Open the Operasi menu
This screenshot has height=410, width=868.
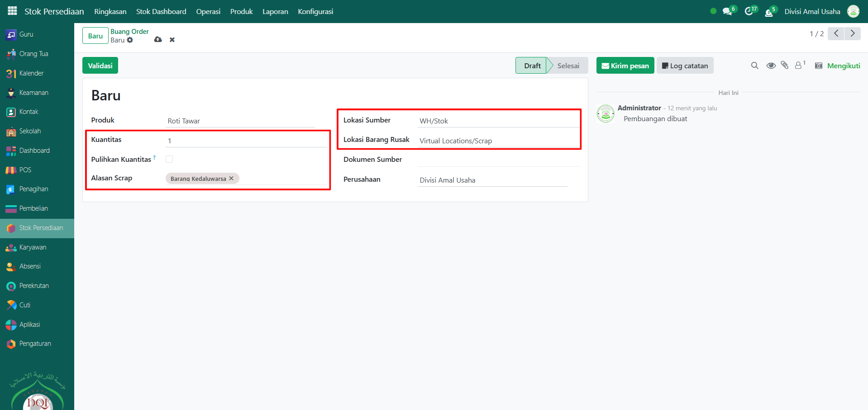click(208, 12)
